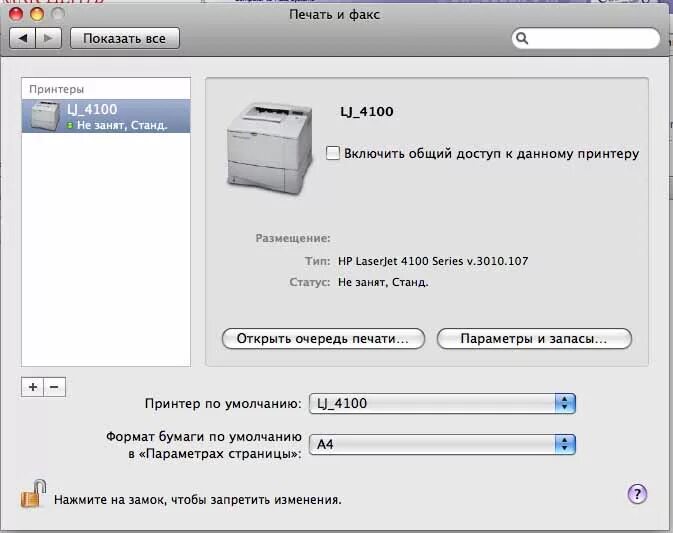Click the Показать все button

pyautogui.click(x=124, y=39)
